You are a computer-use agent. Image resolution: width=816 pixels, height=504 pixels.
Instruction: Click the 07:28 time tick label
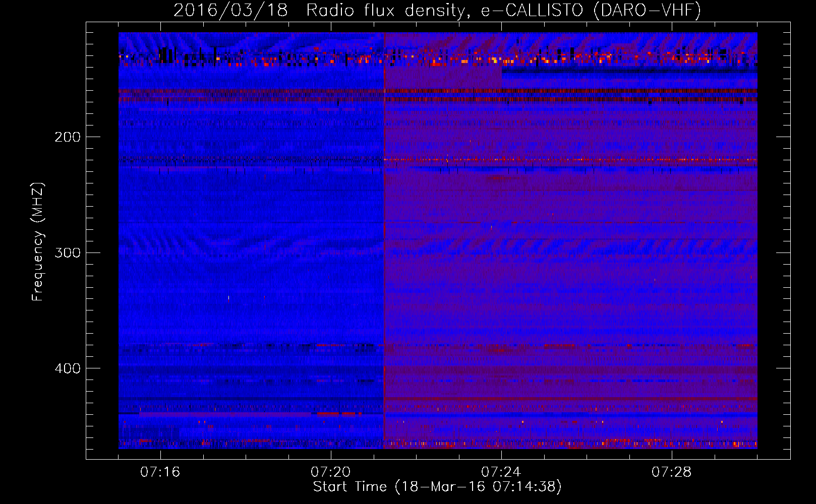tap(672, 472)
